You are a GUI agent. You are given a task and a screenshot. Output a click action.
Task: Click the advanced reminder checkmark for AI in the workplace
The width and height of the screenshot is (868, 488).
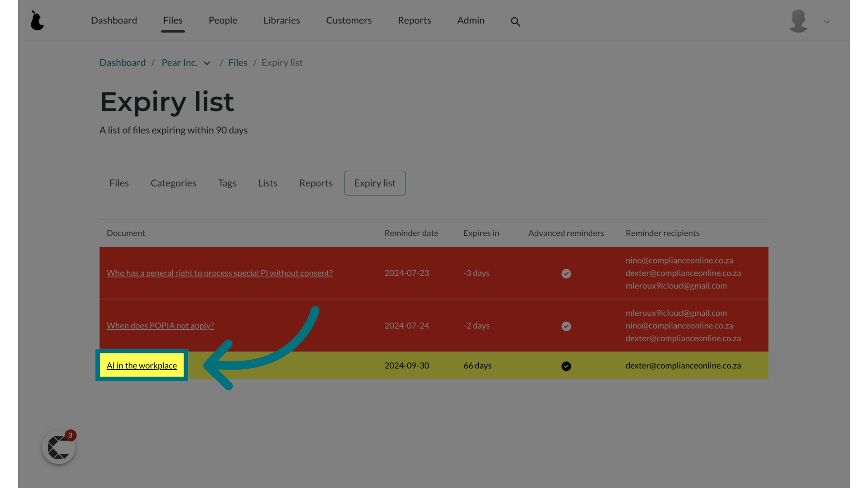[566, 366]
